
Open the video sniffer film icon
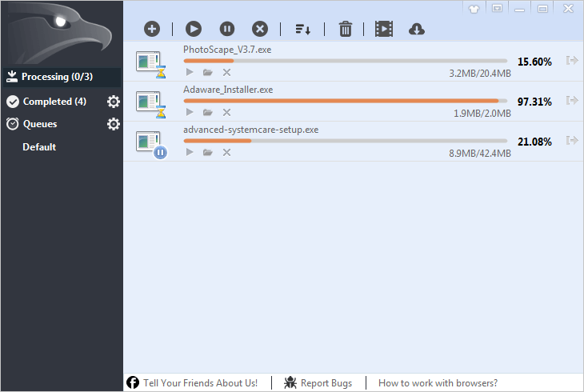pos(384,29)
